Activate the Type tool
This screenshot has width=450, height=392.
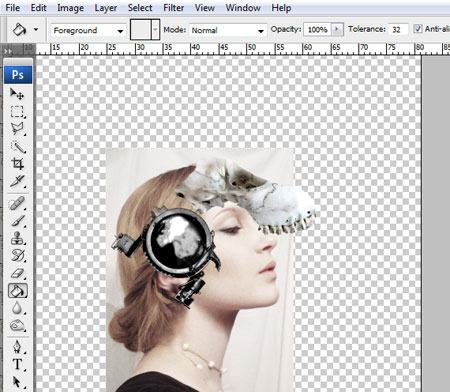[17, 364]
